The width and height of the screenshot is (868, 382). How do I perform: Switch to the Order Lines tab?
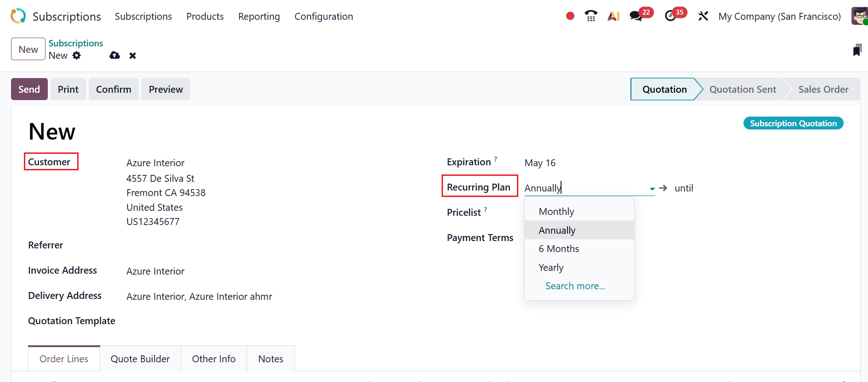pos(64,359)
